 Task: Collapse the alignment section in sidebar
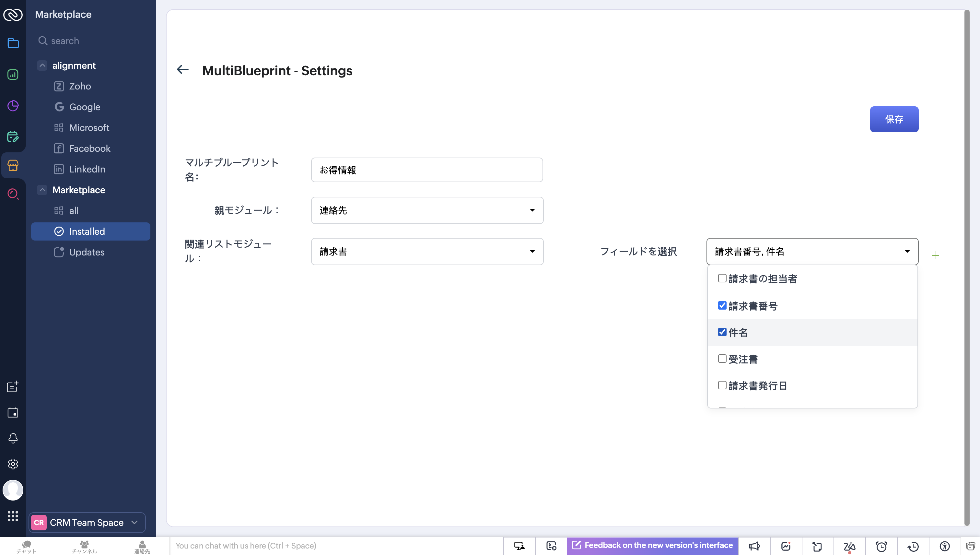(x=42, y=65)
